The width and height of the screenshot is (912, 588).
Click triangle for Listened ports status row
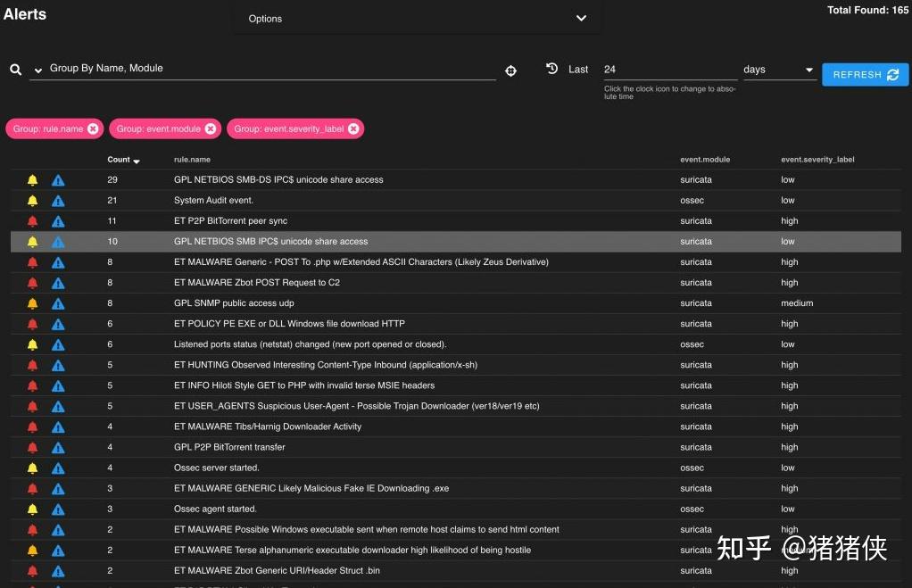coord(58,345)
